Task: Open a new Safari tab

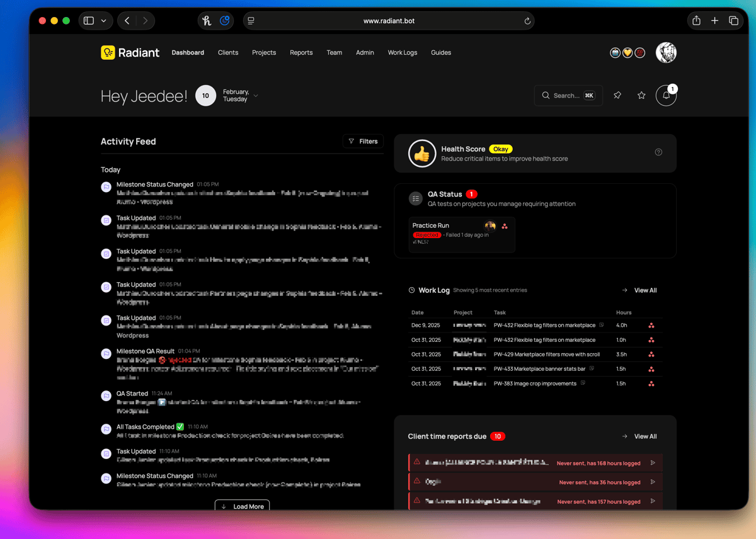Action: click(x=714, y=21)
